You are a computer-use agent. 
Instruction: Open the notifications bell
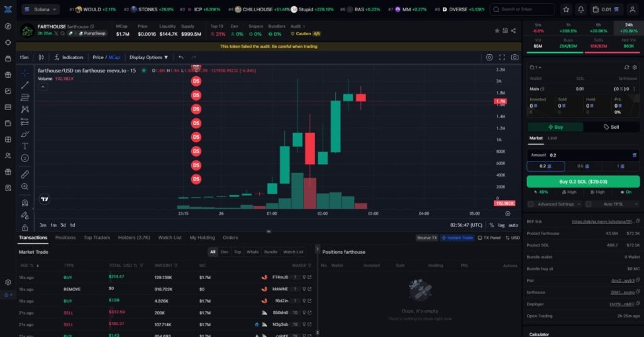(580, 9)
